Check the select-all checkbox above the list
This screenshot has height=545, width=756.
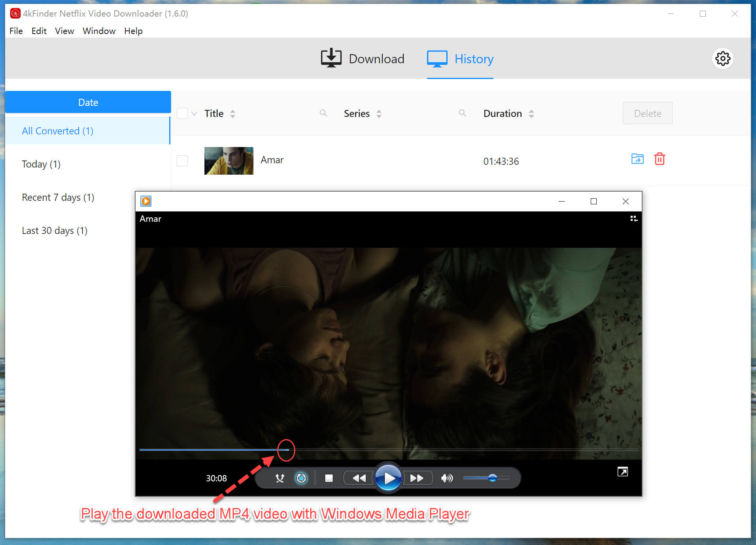182,113
